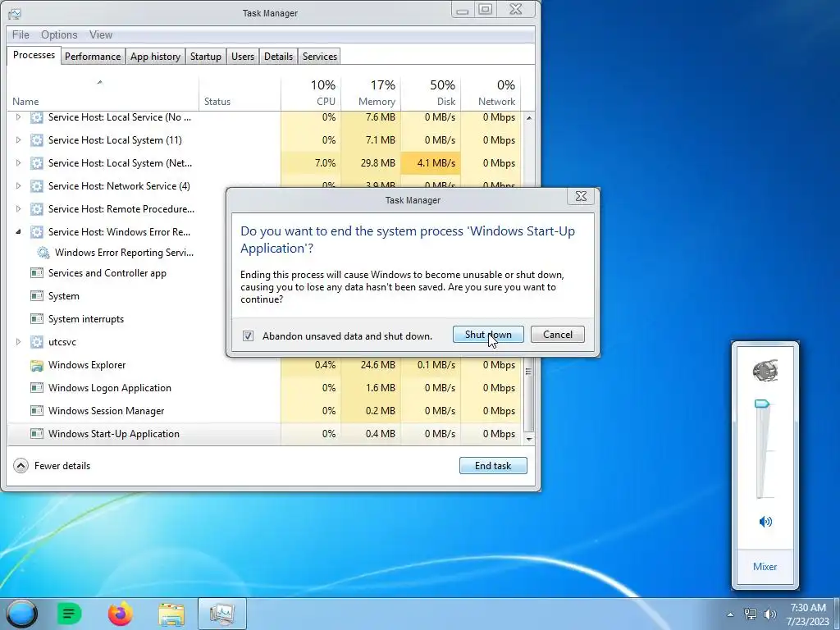Switch to the Services tab

[x=320, y=57]
